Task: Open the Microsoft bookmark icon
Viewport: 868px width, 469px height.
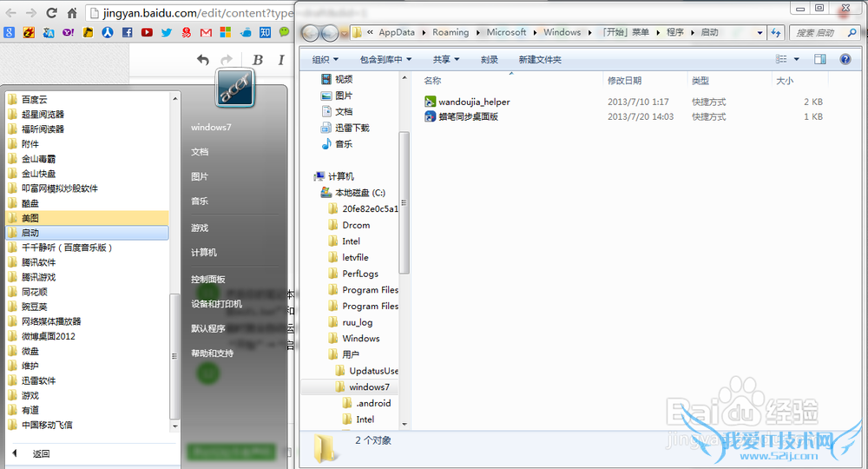Action: (x=226, y=33)
